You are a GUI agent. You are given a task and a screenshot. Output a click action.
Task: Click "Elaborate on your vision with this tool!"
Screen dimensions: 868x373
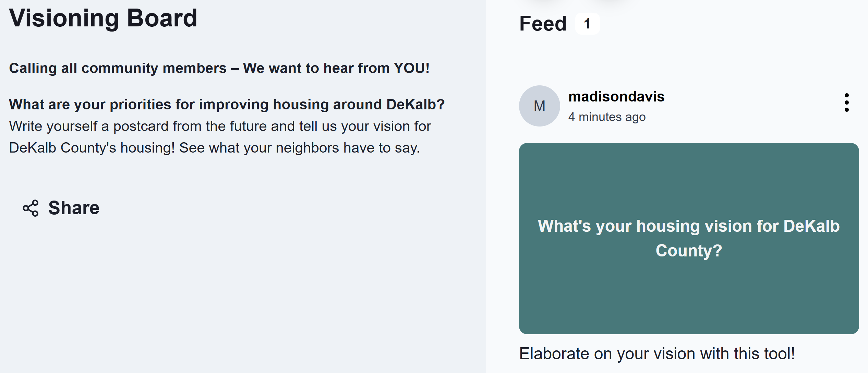point(657,353)
